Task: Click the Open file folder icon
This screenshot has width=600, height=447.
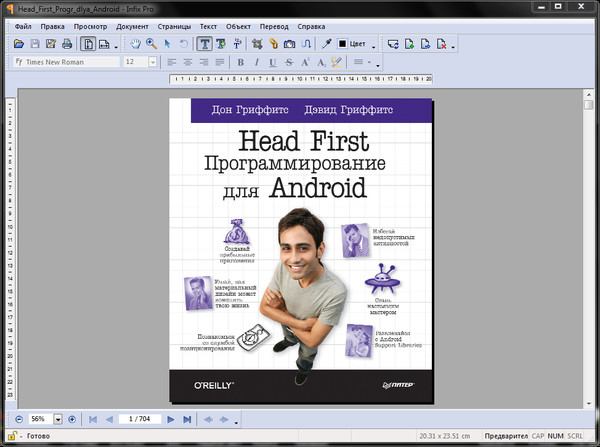Action: click(x=19, y=44)
